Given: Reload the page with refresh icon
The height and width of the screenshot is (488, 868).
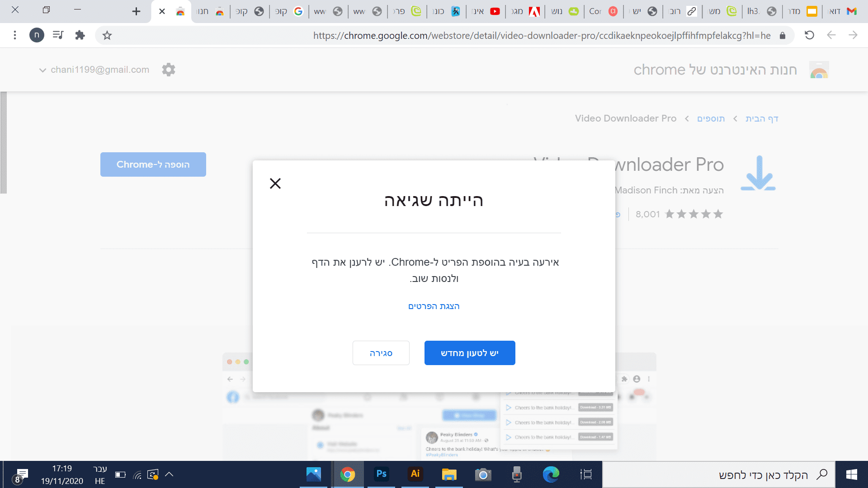Looking at the screenshot, I should [x=809, y=35].
